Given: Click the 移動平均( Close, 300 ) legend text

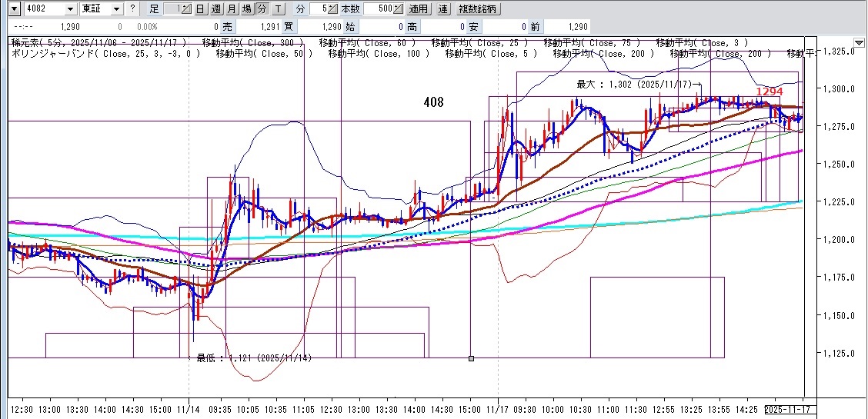Looking at the screenshot, I should [252, 42].
